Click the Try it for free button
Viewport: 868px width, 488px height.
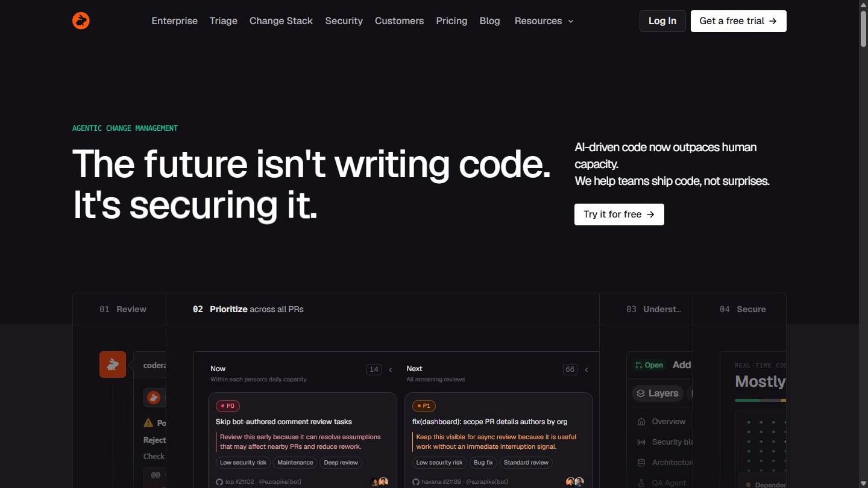tap(619, 214)
